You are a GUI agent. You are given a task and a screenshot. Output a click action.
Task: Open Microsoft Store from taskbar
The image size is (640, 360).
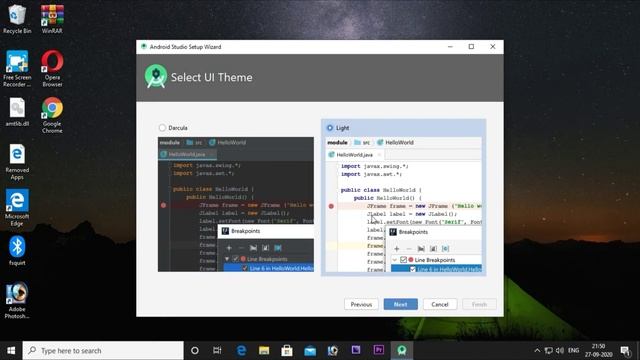[287, 351]
